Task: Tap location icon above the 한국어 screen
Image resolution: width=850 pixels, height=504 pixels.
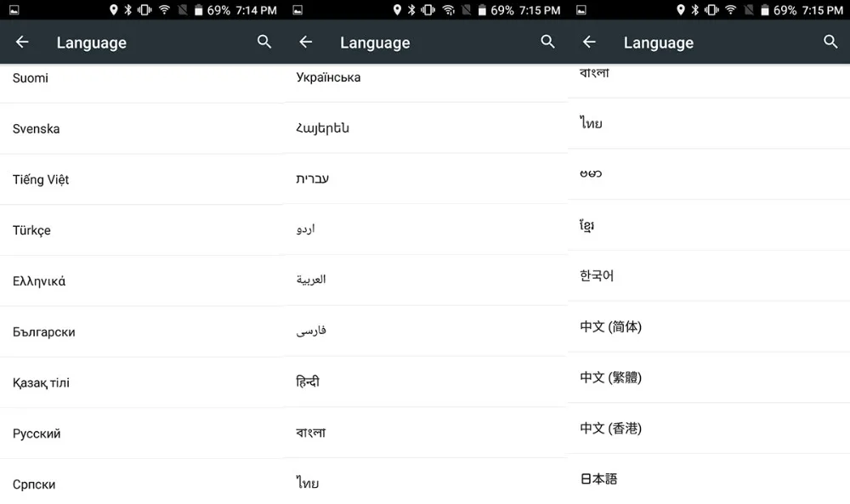Action: (680, 9)
